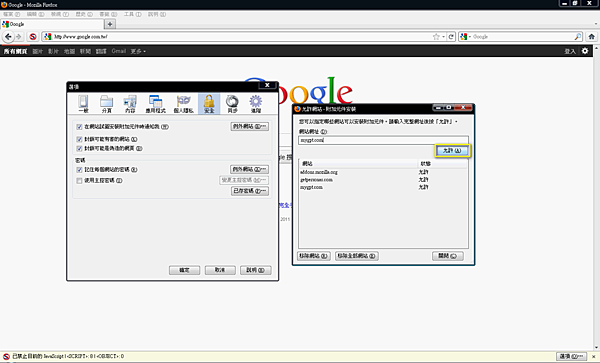Open Images (圖片) link on the Google bar

[x=38, y=51]
